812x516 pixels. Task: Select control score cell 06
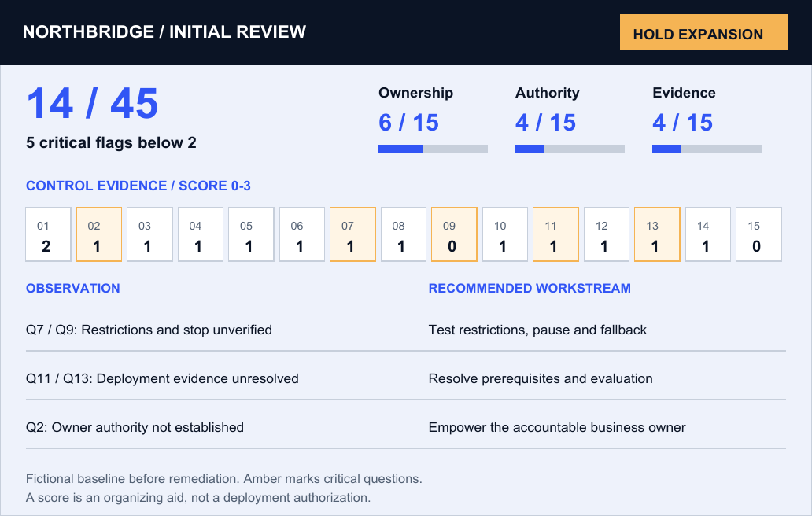(x=302, y=234)
